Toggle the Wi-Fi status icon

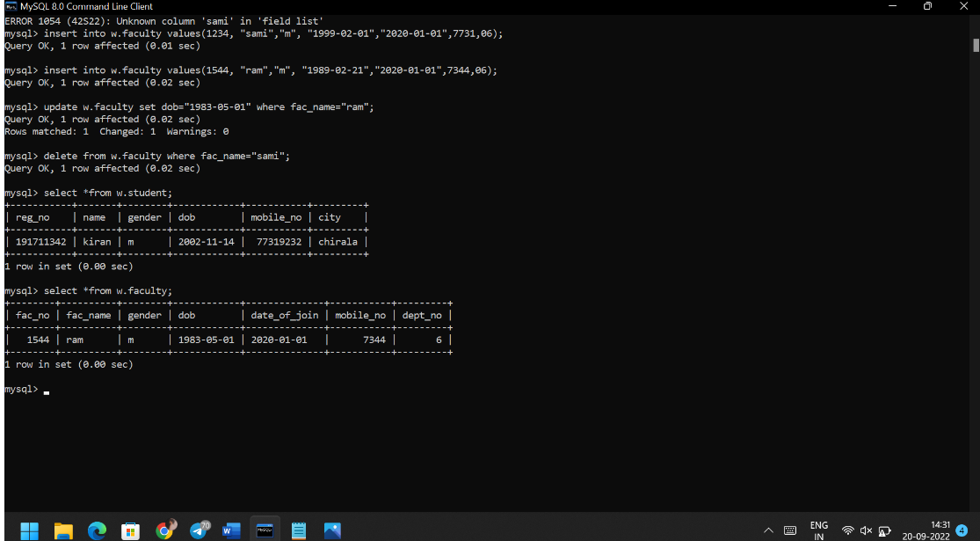(849, 530)
